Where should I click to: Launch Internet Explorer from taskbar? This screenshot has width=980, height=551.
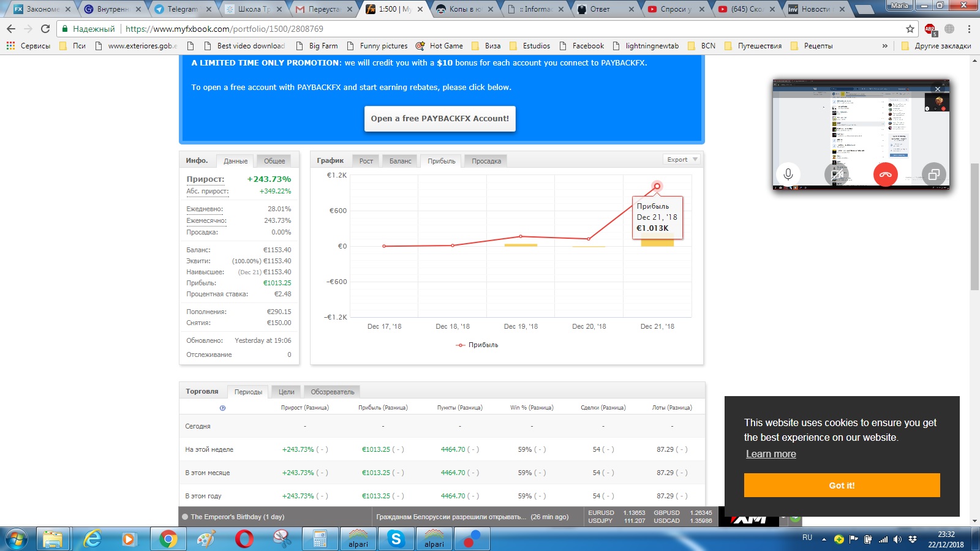91,539
